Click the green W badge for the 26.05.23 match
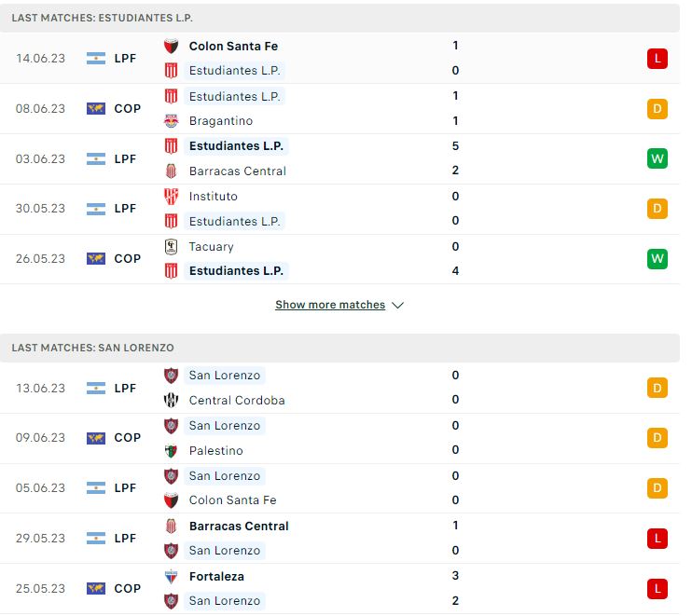This screenshot has width=692, height=616. click(x=657, y=258)
